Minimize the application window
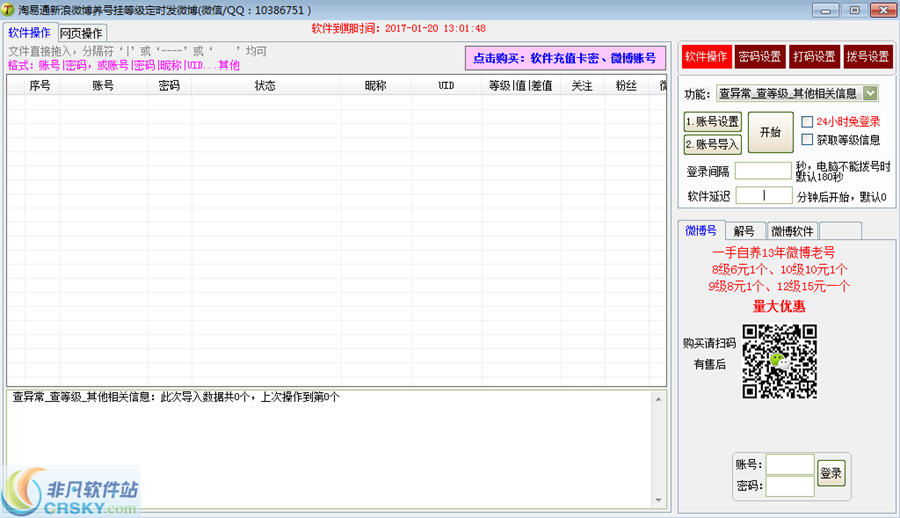Screen dimensions: 900x518 tap(825, 10)
